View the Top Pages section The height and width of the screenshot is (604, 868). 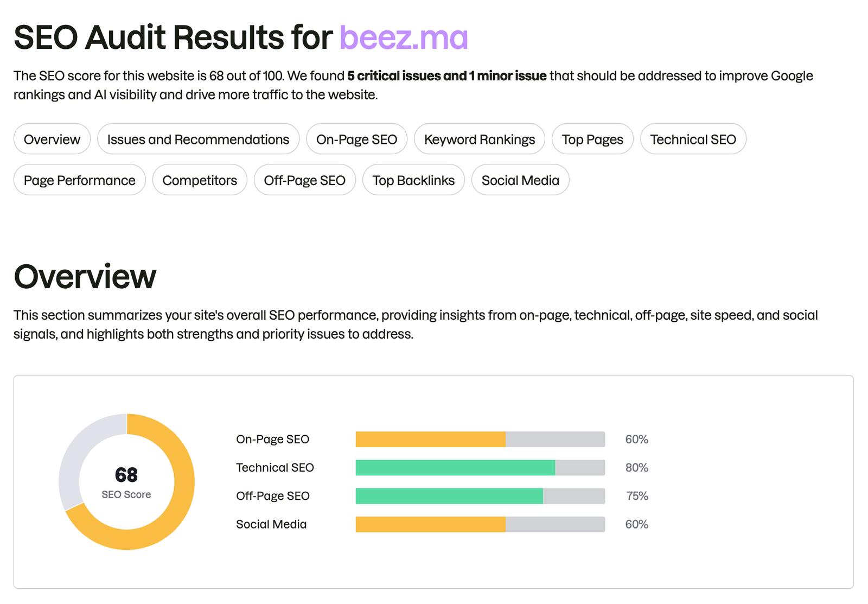592,139
